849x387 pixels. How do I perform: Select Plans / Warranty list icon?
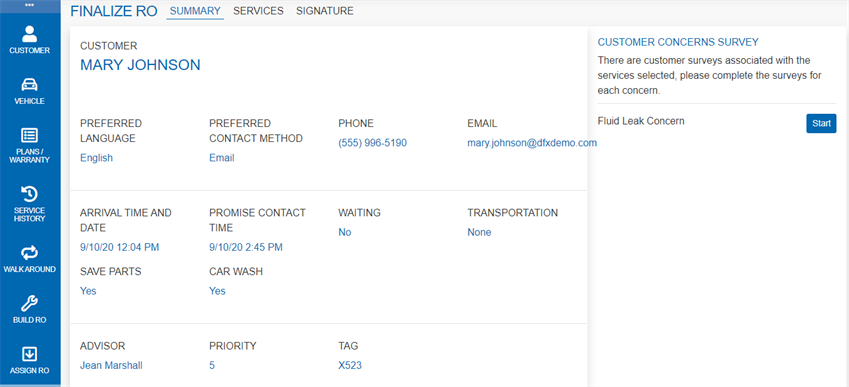pyautogui.click(x=30, y=135)
